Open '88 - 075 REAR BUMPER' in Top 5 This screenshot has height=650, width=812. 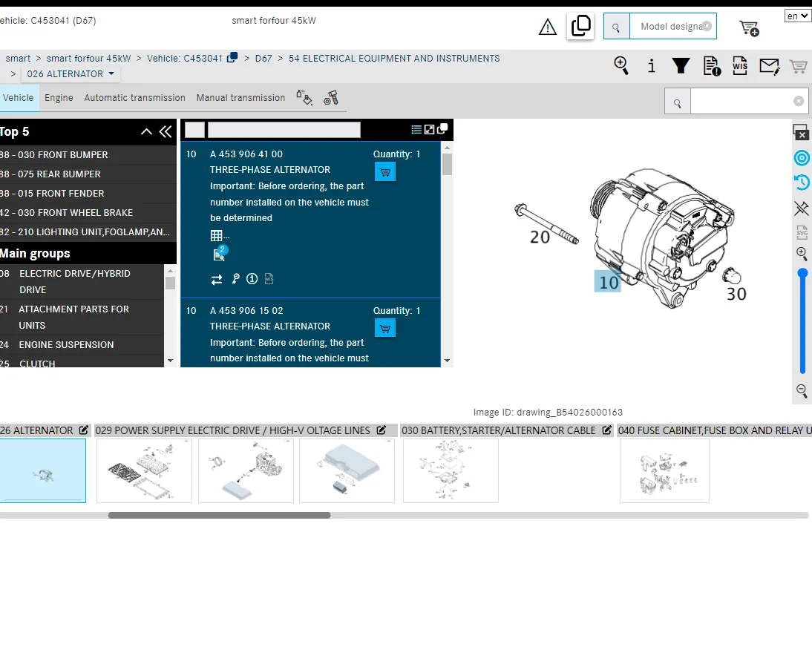click(88, 174)
